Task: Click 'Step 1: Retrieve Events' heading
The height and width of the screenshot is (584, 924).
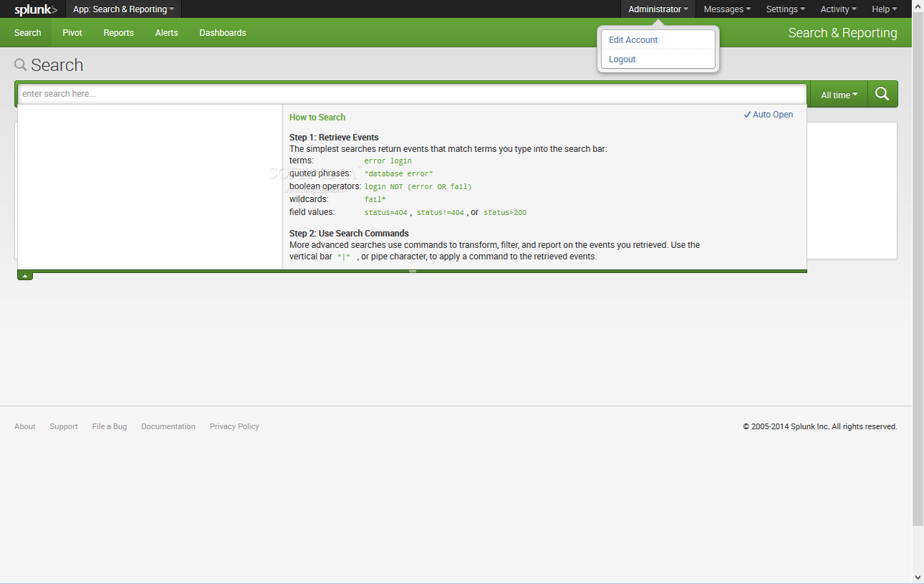Action: pos(334,138)
